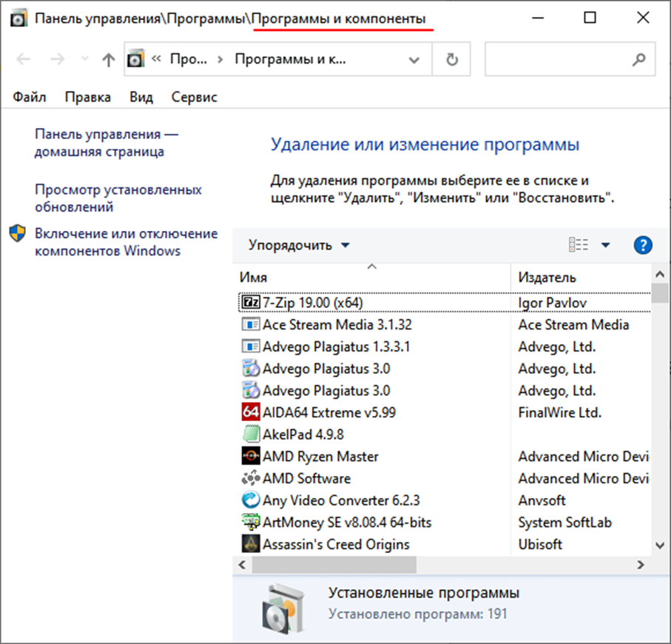Select Any Video Converter 6.2.3 entry
The height and width of the screenshot is (644, 671).
click(341, 500)
